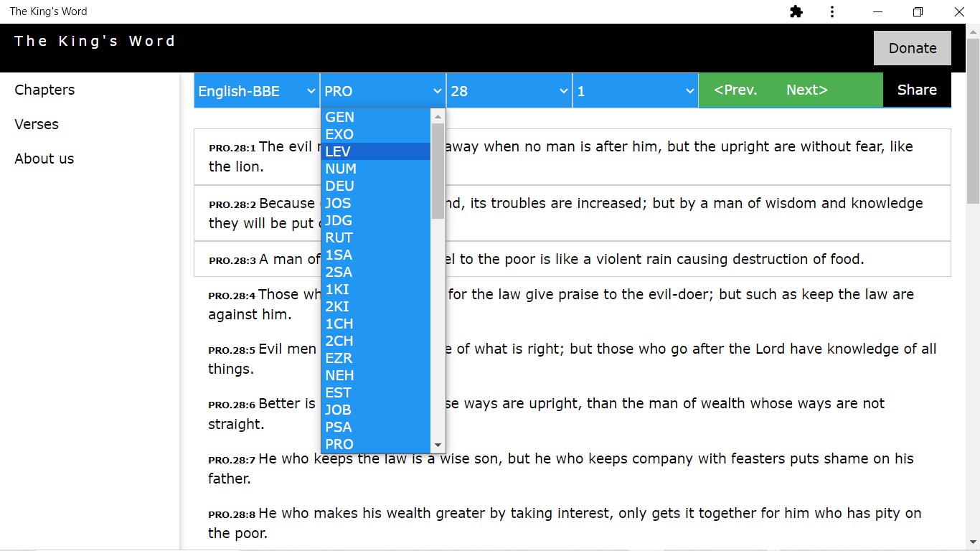This screenshot has width=980, height=551.
Task: Select GEN from the book list
Action: click(376, 117)
